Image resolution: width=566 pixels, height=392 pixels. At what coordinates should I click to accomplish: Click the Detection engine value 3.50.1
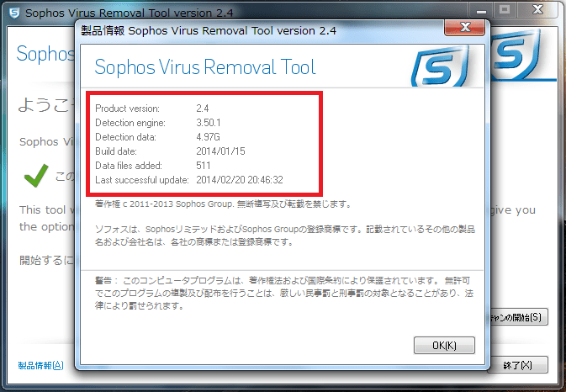click(209, 123)
